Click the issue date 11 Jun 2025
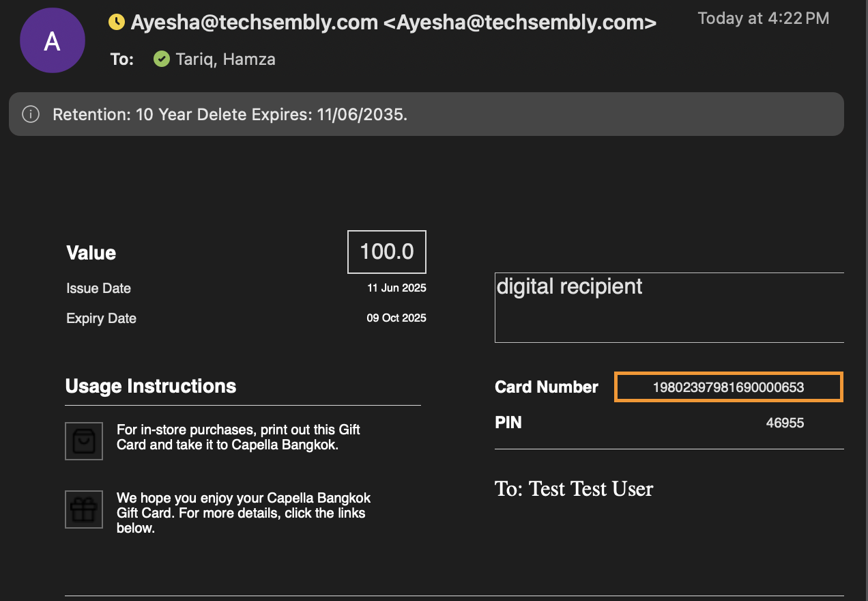 [x=396, y=288]
